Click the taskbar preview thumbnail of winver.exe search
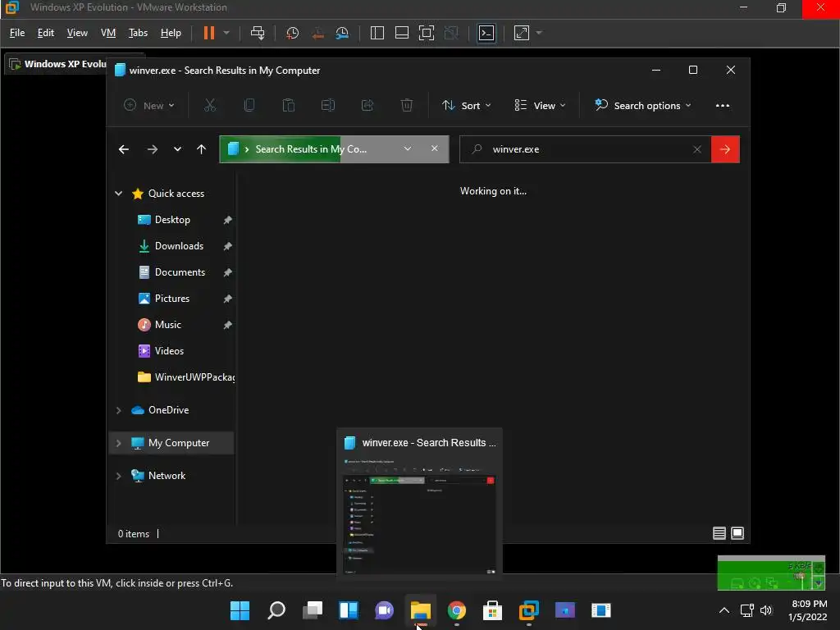This screenshot has height=630, width=840. [x=419, y=515]
